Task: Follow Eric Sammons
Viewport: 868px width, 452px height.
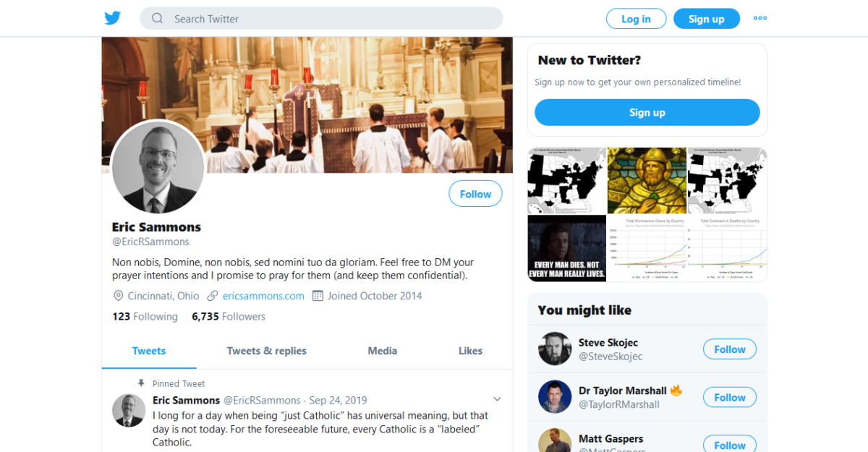Action: (475, 194)
